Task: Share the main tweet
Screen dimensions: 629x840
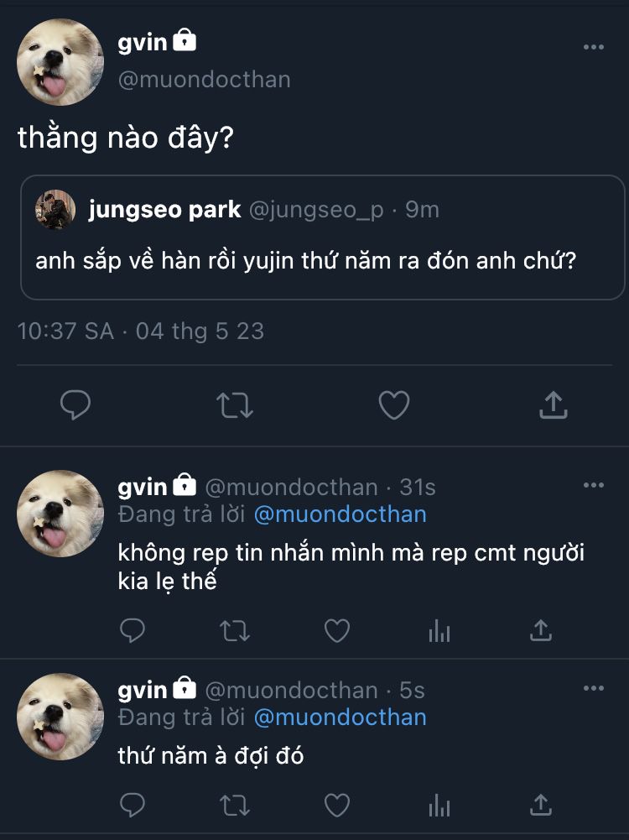Action: click(552, 406)
